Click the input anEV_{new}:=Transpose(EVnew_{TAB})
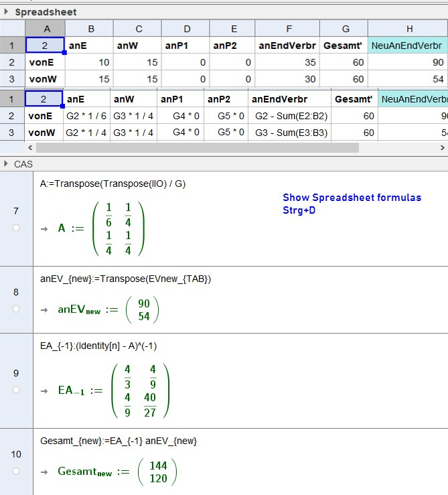The height and width of the screenshot is (495, 448). (x=125, y=279)
